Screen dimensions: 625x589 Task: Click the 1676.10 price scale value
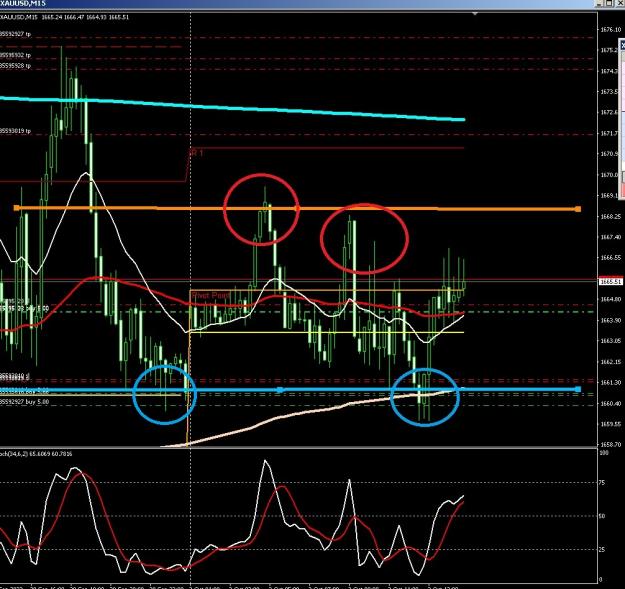tap(611, 29)
